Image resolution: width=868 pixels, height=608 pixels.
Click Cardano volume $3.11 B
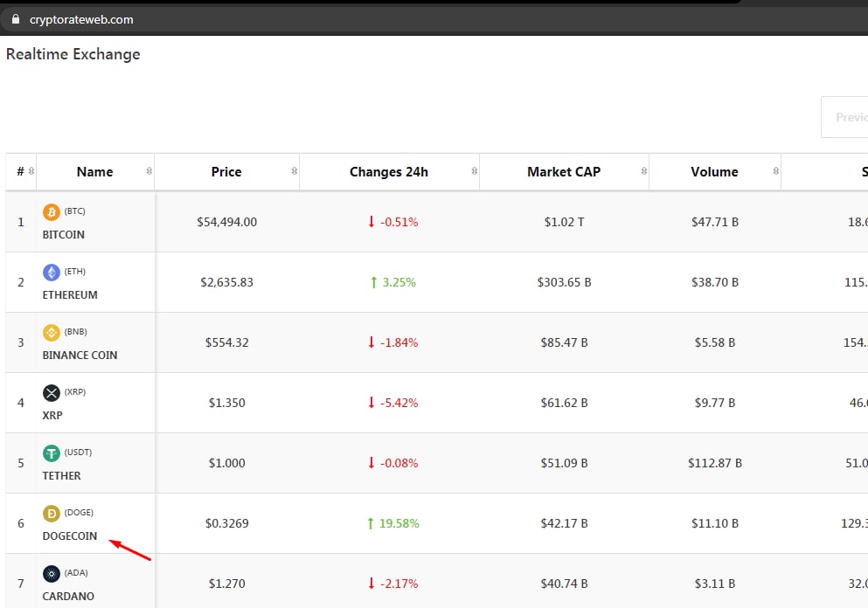tap(715, 584)
